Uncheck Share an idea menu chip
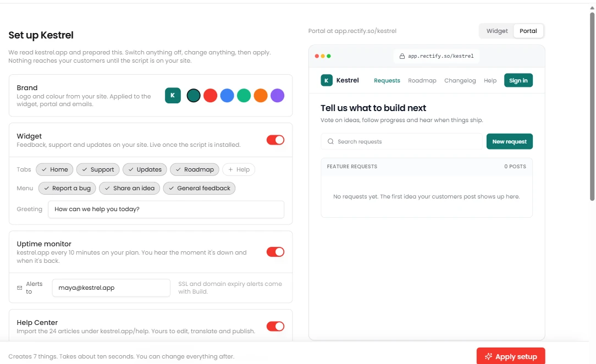This screenshot has height=364, width=596. 130,188
